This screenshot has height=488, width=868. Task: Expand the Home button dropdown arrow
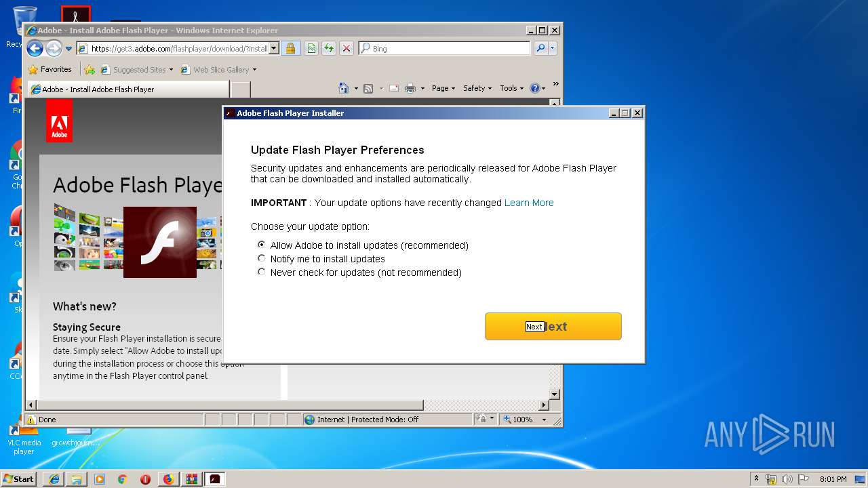pos(356,88)
